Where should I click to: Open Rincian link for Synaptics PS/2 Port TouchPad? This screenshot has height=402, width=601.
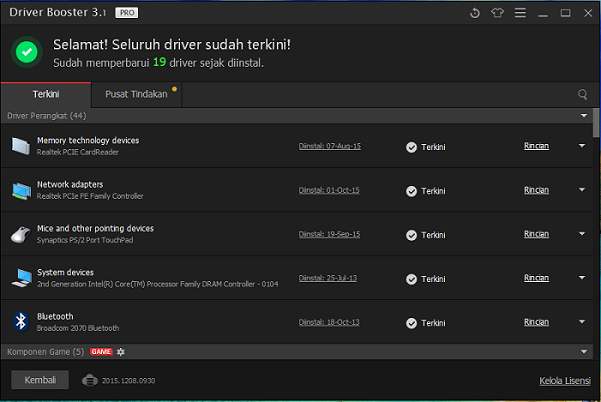click(536, 234)
